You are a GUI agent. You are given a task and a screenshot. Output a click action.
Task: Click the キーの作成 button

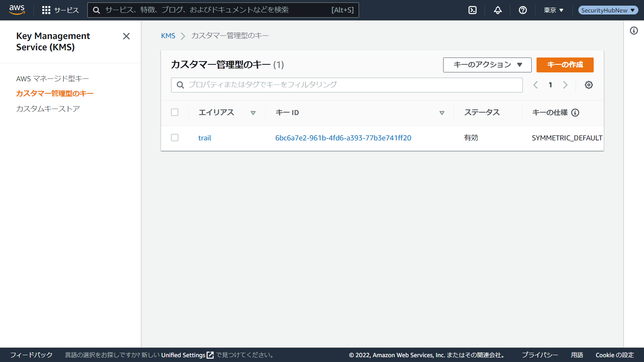[565, 65]
